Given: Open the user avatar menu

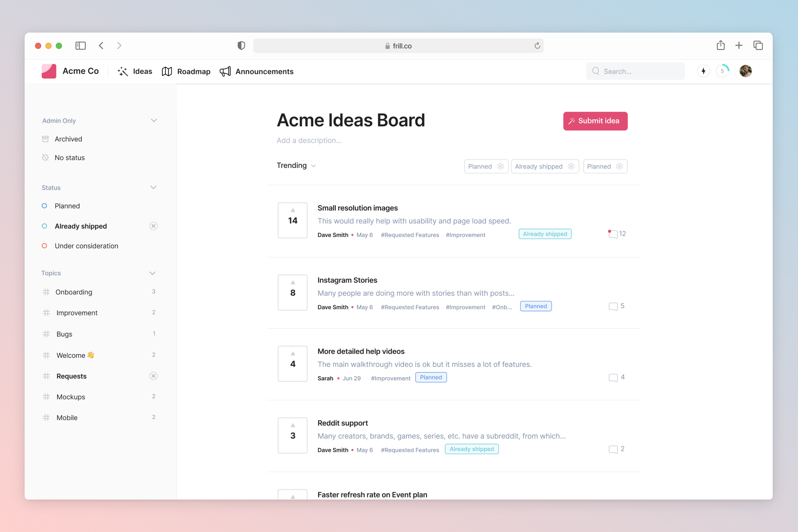Looking at the screenshot, I should point(745,71).
